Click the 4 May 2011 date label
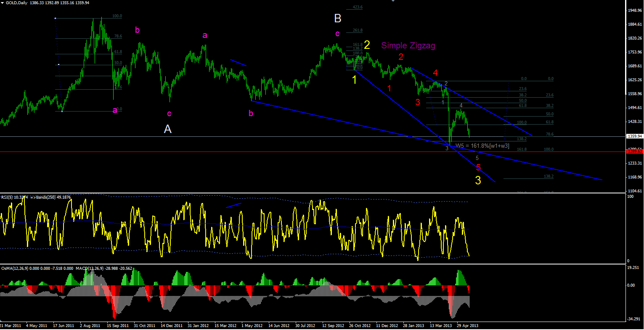 [37, 325]
